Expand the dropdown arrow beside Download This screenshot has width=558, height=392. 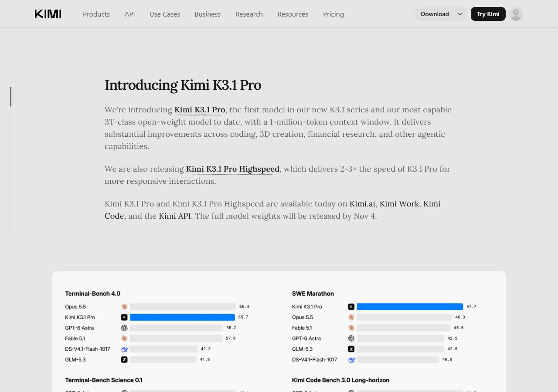coord(460,14)
